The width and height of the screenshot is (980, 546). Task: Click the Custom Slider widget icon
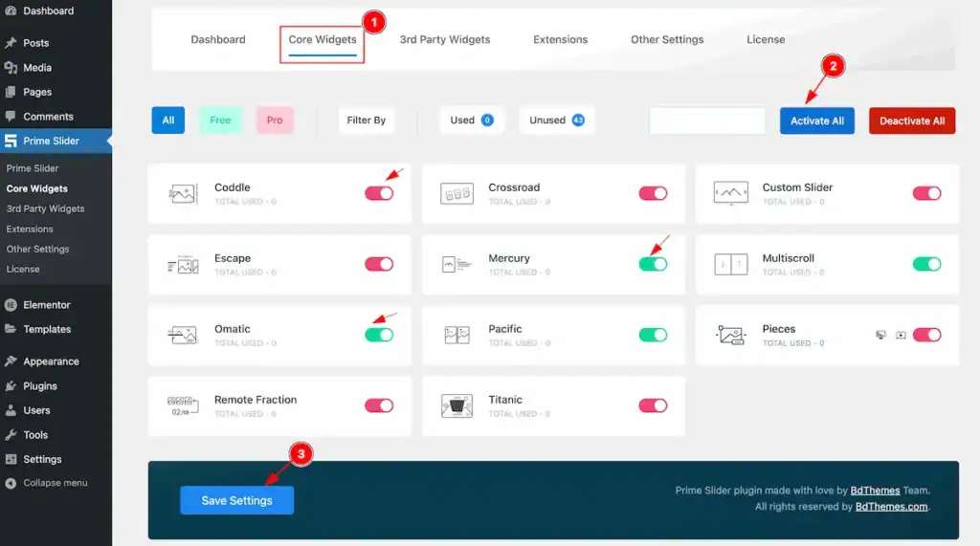730,193
